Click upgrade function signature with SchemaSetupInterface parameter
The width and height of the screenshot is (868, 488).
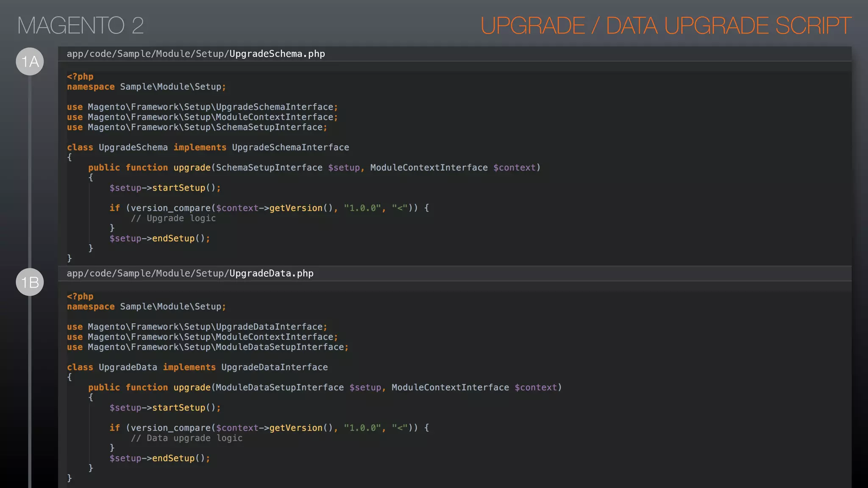click(314, 168)
